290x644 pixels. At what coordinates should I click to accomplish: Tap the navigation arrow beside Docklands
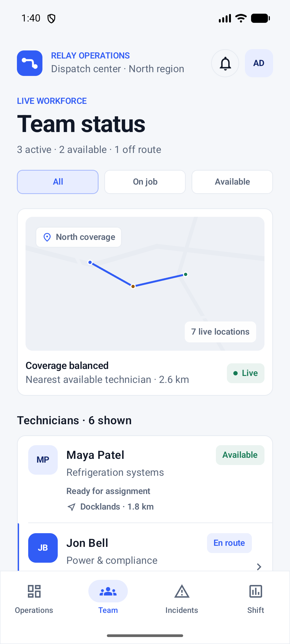tap(71, 507)
